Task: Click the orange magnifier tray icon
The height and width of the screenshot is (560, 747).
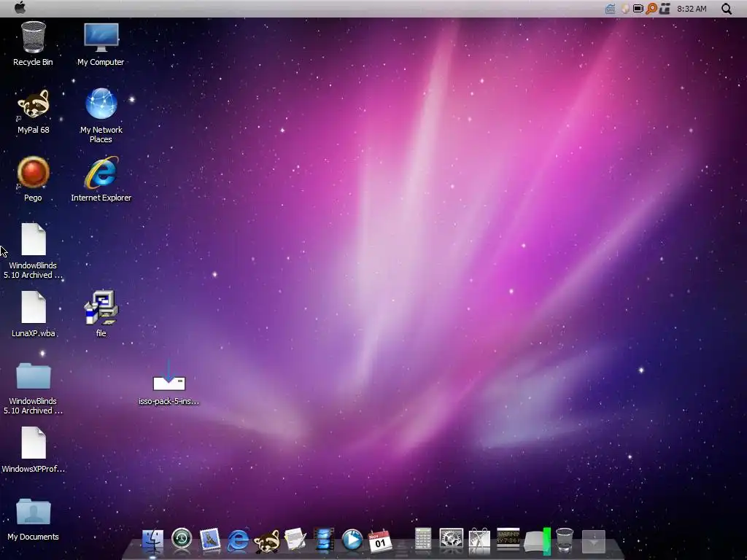Action: click(651, 9)
